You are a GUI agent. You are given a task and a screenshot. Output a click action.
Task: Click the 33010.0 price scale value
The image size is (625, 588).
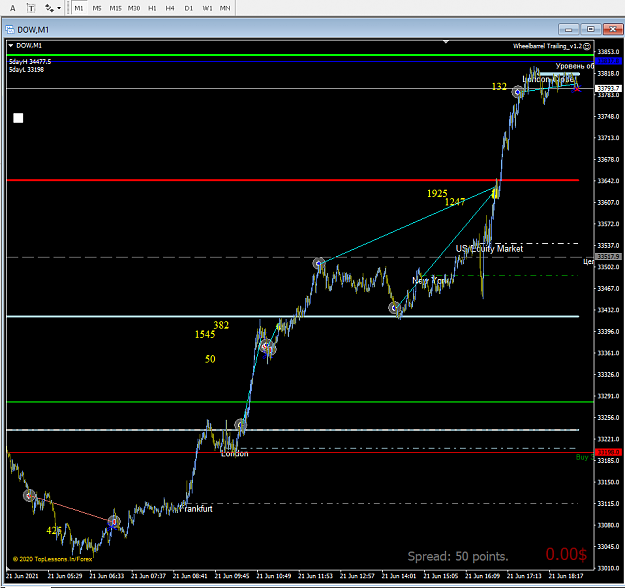pyautogui.click(x=608, y=568)
